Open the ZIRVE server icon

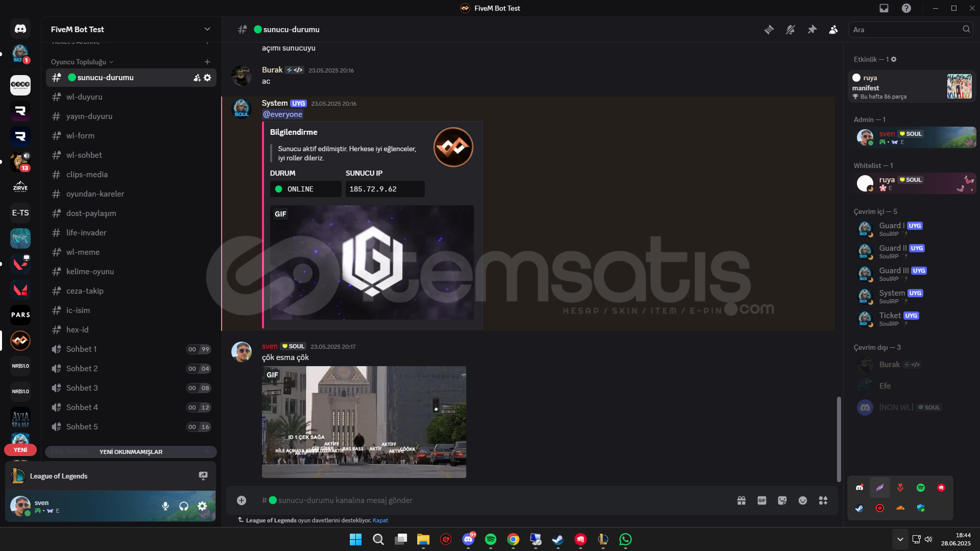click(x=20, y=187)
